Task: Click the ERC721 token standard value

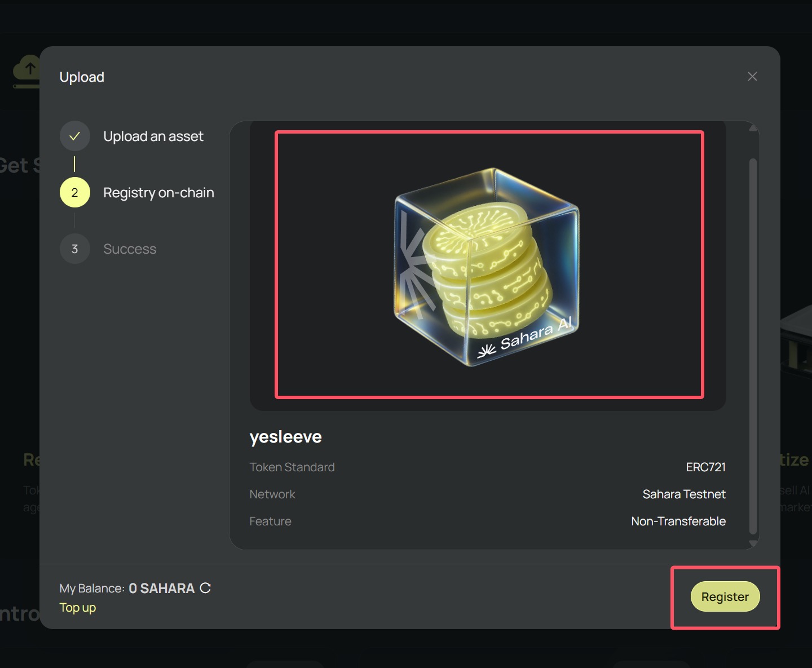Action: (x=706, y=467)
